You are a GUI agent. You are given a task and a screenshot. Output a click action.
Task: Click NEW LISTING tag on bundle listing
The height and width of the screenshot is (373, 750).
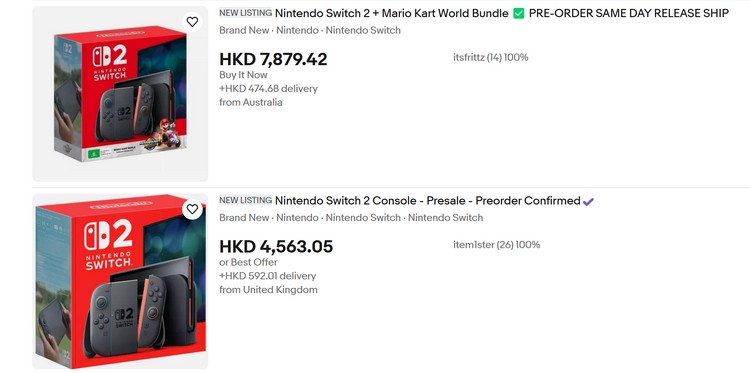coord(245,13)
